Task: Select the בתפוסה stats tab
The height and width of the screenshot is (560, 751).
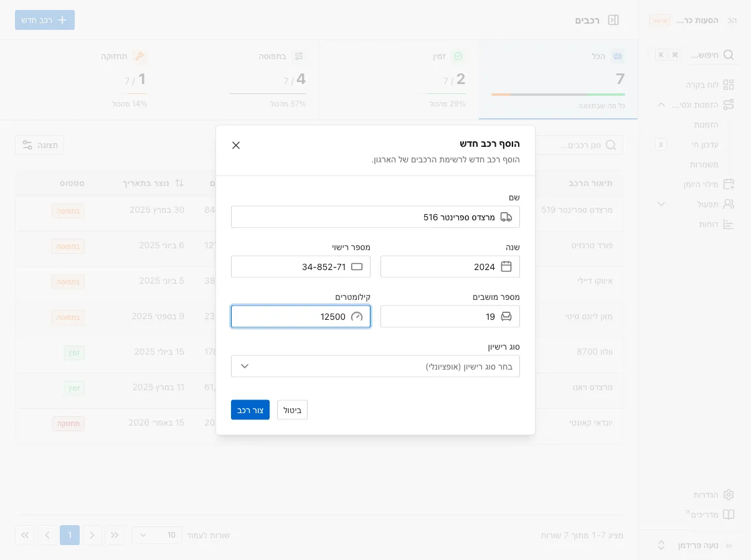Action: pyautogui.click(x=240, y=80)
